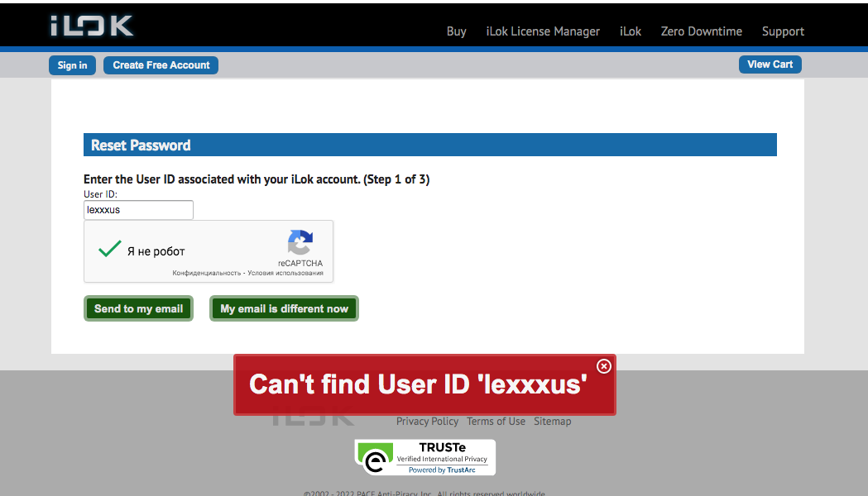Viewport: 868px width, 496px height.
Task: Go to Zero Downtime page
Action: (702, 31)
